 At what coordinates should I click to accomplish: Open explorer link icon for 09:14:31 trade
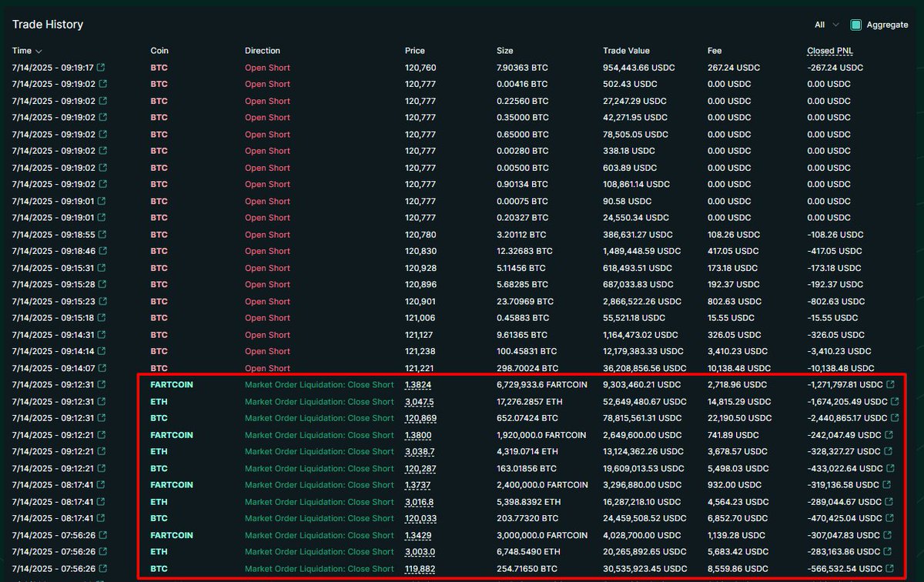(x=102, y=335)
